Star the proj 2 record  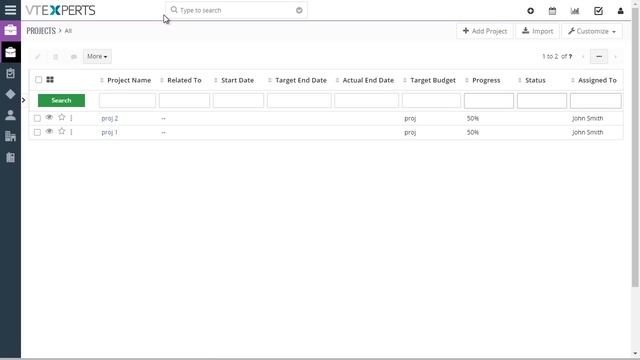click(62, 118)
